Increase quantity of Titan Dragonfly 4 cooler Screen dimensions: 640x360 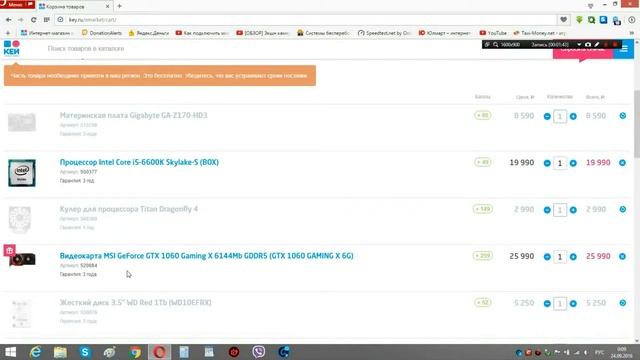coord(573,210)
